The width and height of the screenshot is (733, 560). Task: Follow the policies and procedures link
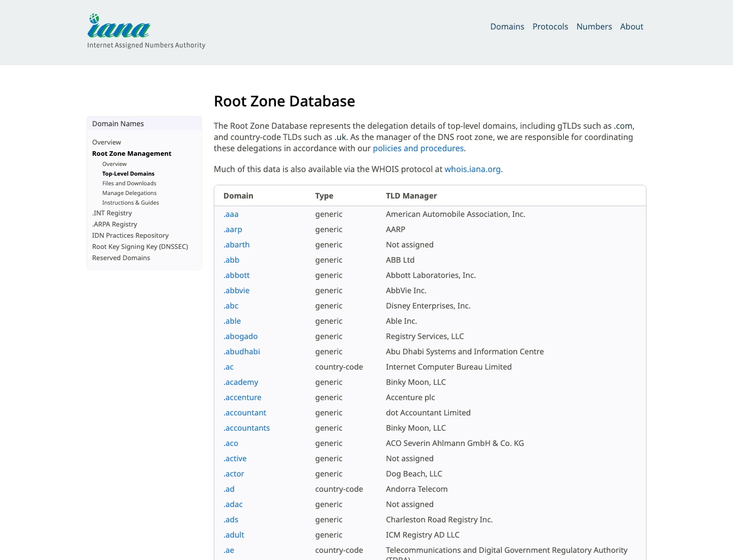[418, 148]
